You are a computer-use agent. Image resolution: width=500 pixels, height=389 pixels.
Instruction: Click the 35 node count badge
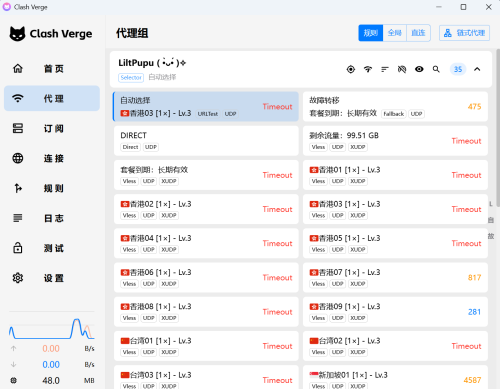[x=458, y=69]
